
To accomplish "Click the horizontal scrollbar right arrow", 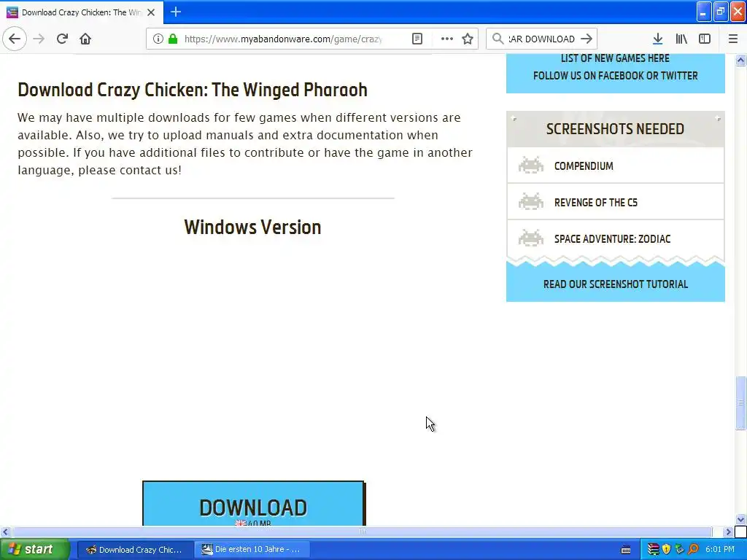I will click(x=728, y=532).
